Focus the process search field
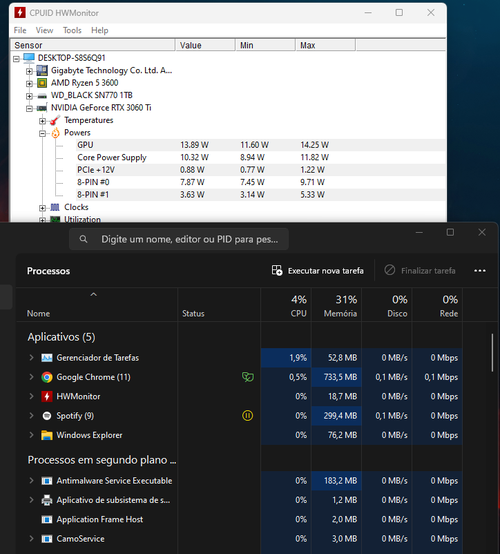Image resolution: width=500 pixels, height=554 pixels. pos(179,239)
